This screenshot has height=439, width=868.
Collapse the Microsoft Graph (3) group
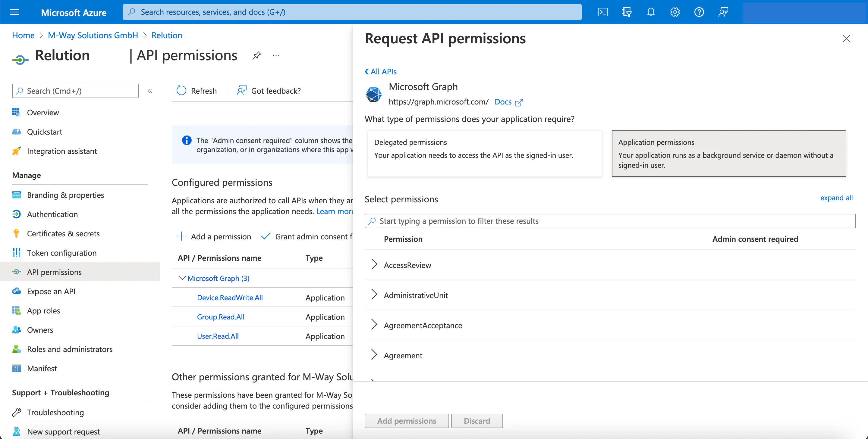click(182, 278)
